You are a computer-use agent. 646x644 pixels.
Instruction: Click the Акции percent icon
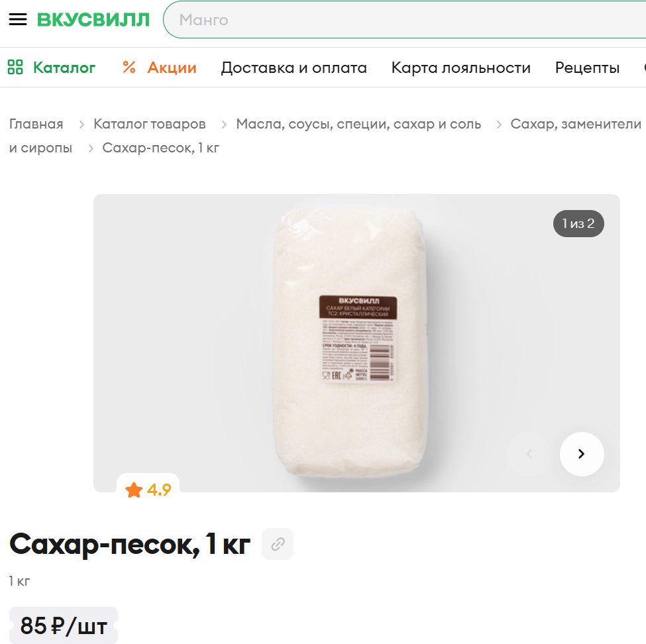[x=129, y=67]
